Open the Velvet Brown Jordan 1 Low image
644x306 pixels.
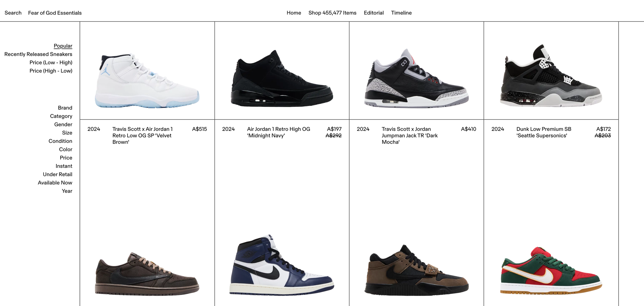(147, 274)
